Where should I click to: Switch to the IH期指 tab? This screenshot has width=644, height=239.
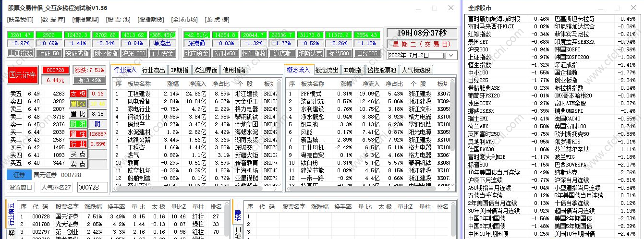pyautogui.click(x=353, y=70)
